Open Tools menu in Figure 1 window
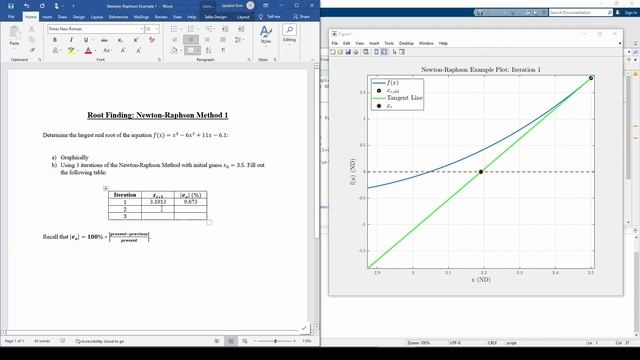640x360 pixels. click(x=389, y=43)
